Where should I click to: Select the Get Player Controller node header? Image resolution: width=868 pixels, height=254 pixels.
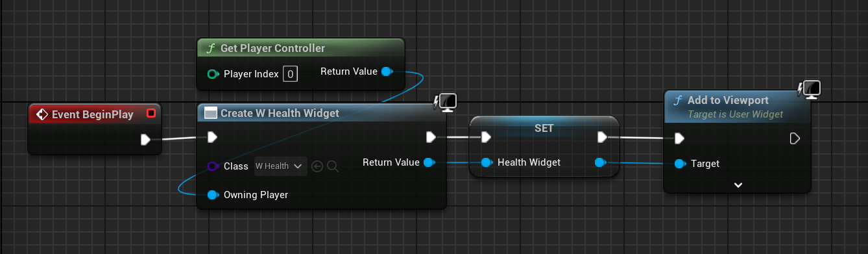(x=301, y=49)
